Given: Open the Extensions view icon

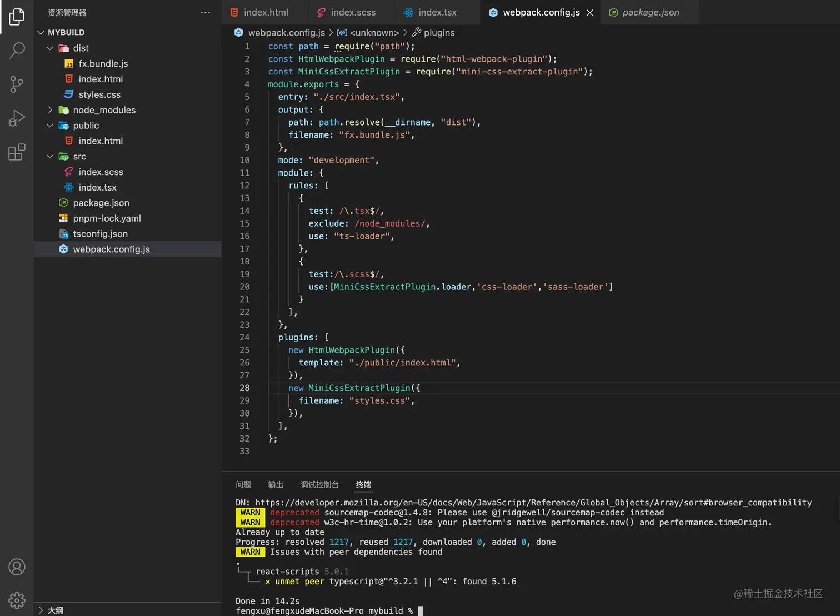Looking at the screenshot, I should click(x=17, y=152).
